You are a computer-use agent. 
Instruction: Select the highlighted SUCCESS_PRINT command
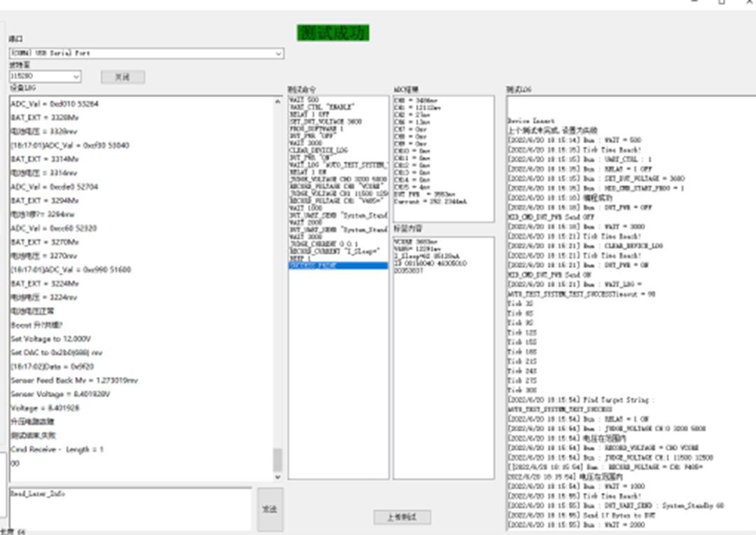pos(338,266)
